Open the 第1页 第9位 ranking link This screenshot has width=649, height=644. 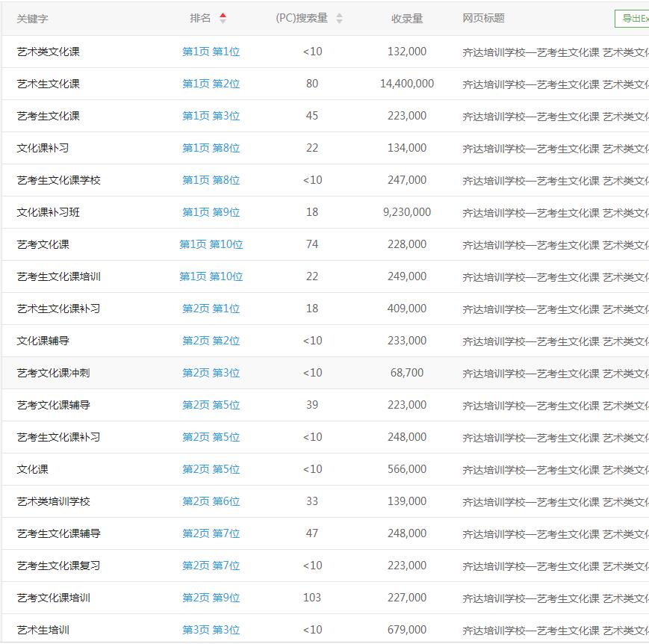[211, 212]
